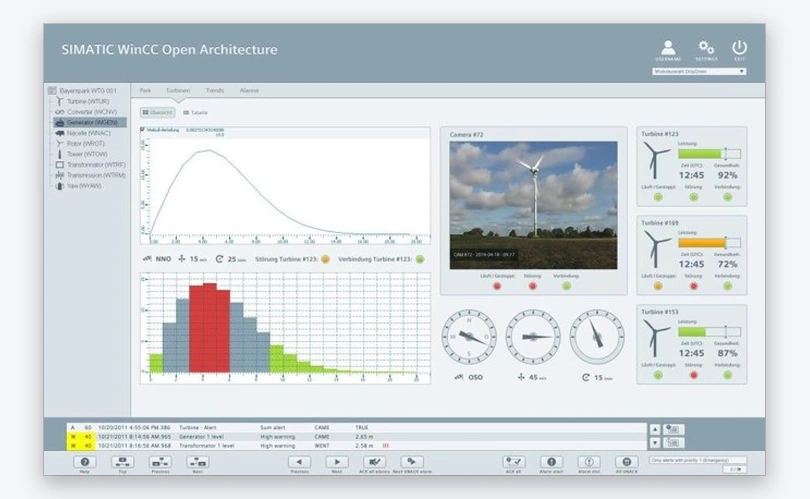Open the Settings gears icon
This screenshot has height=499, width=810.
(x=706, y=48)
